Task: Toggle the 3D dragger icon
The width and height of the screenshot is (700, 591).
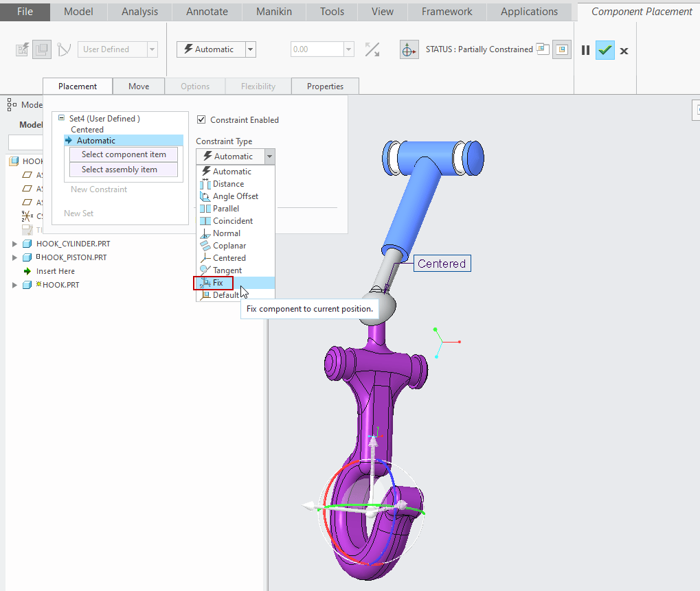Action: click(409, 50)
